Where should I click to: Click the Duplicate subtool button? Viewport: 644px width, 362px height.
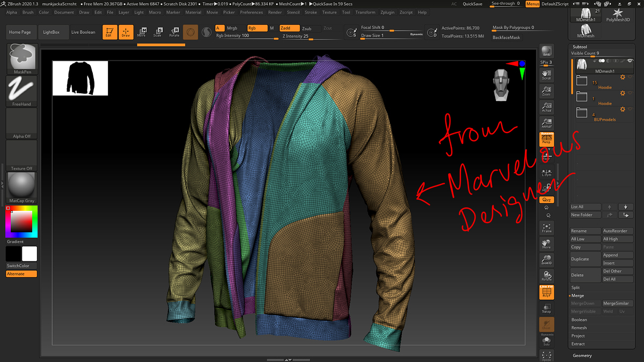[585, 259]
